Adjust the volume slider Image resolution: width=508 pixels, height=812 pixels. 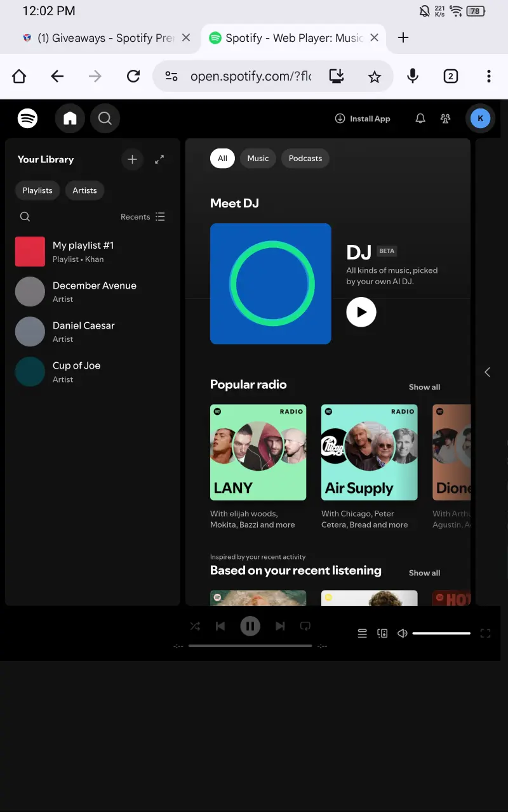tap(441, 633)
